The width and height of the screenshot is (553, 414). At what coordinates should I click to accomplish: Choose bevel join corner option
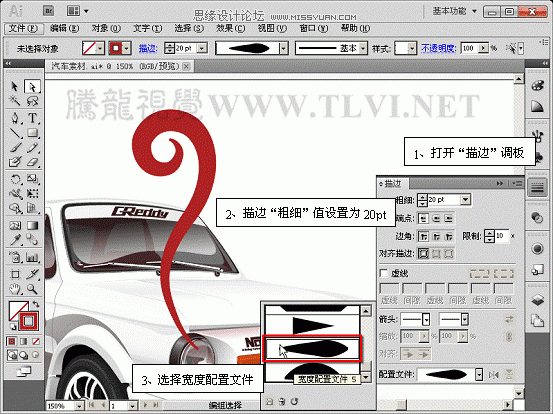click(449, 236)
